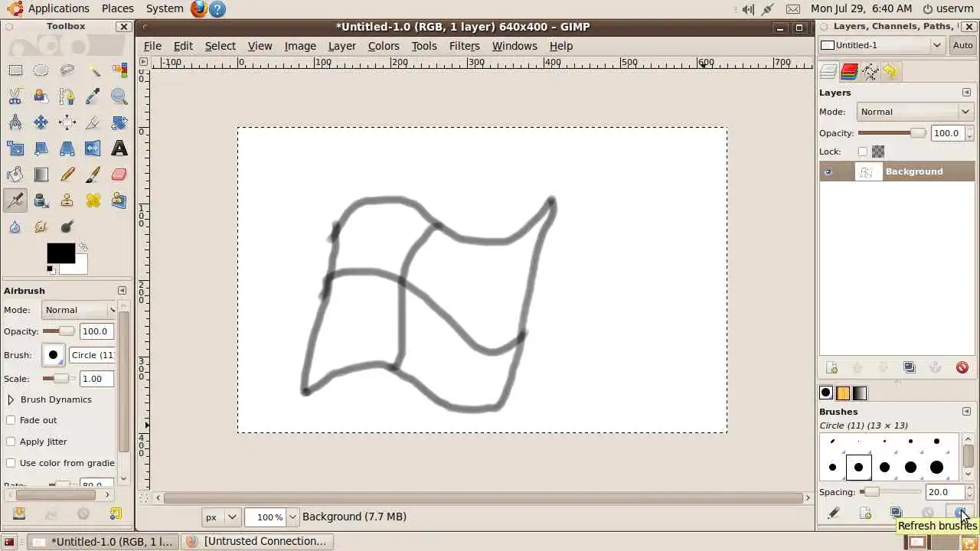Image resolution: width=980 pixels, height=551 pixels.
Task: Open airbrush Mode dropdown in tool options
Action: pyautogui.click(x=79, y=310)
